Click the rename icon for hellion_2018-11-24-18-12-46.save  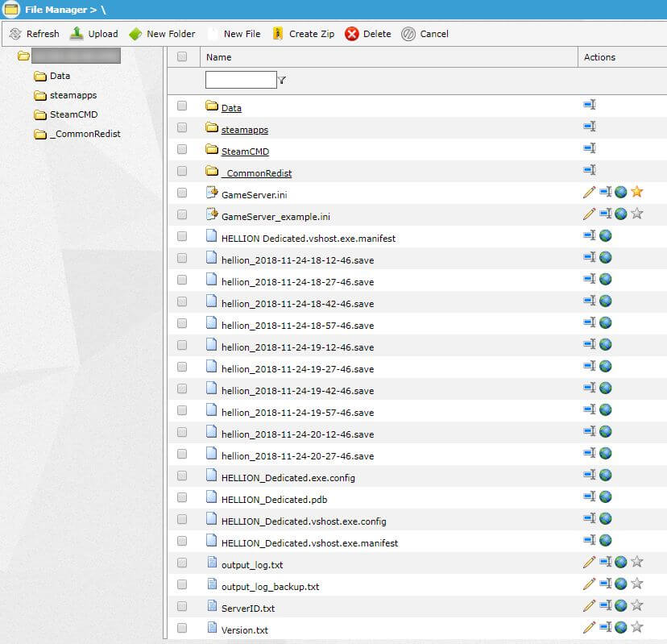click(590, 257)
